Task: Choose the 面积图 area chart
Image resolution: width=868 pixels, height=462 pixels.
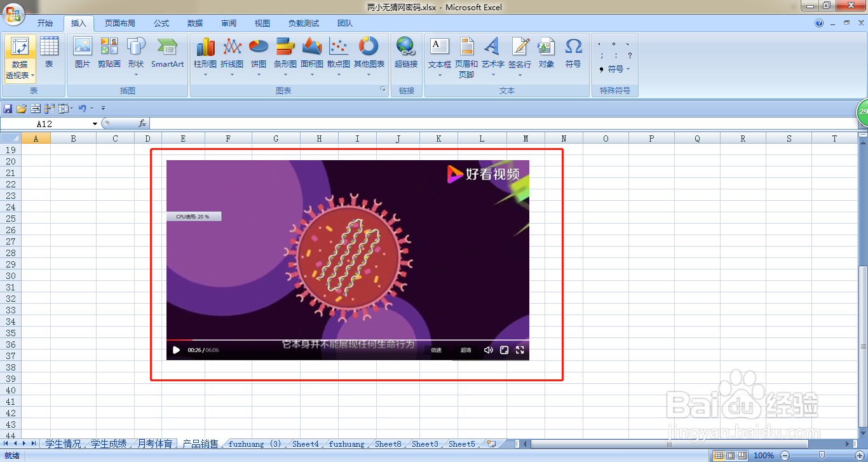Action: pos(312,56)
